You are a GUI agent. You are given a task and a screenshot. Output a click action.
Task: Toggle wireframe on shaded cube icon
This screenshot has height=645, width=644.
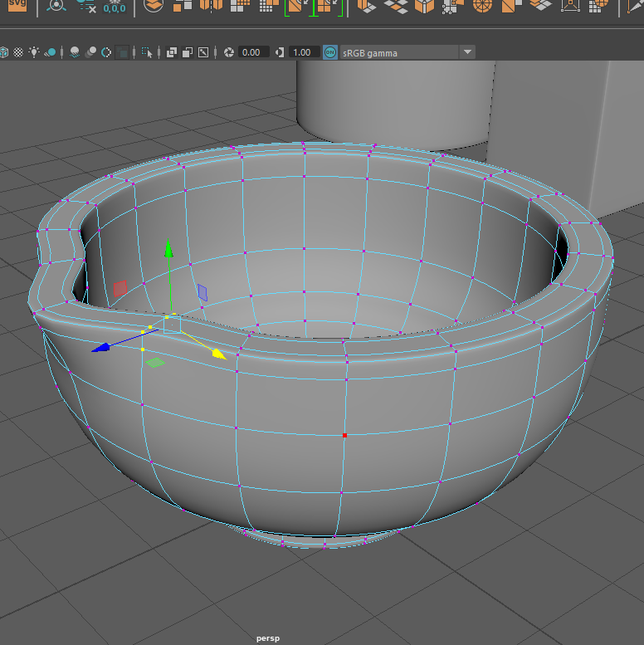3,52
